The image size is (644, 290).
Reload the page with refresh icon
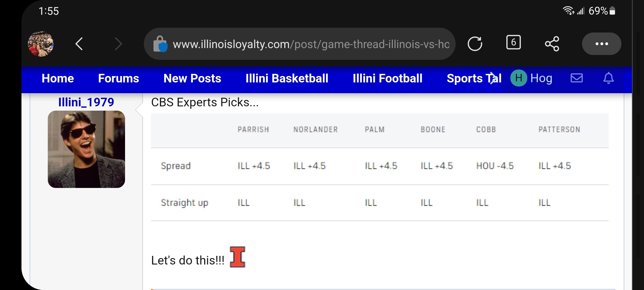pos(475,44)
